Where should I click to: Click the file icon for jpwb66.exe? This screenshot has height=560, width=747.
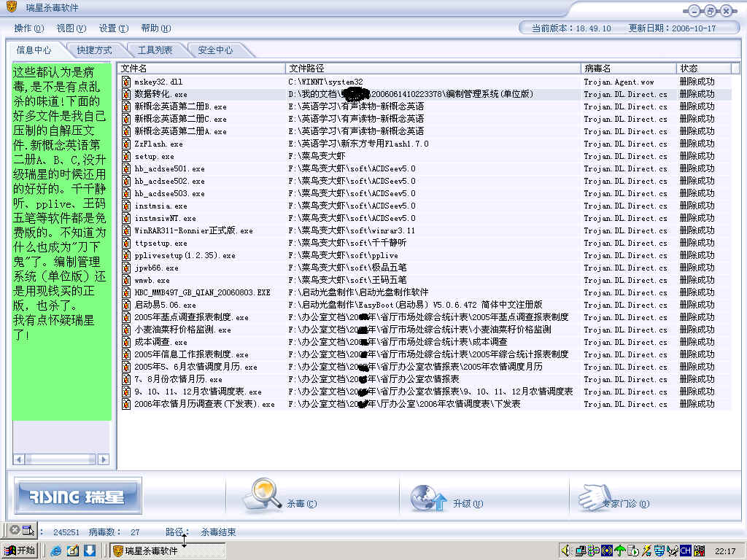click(125, 268)
